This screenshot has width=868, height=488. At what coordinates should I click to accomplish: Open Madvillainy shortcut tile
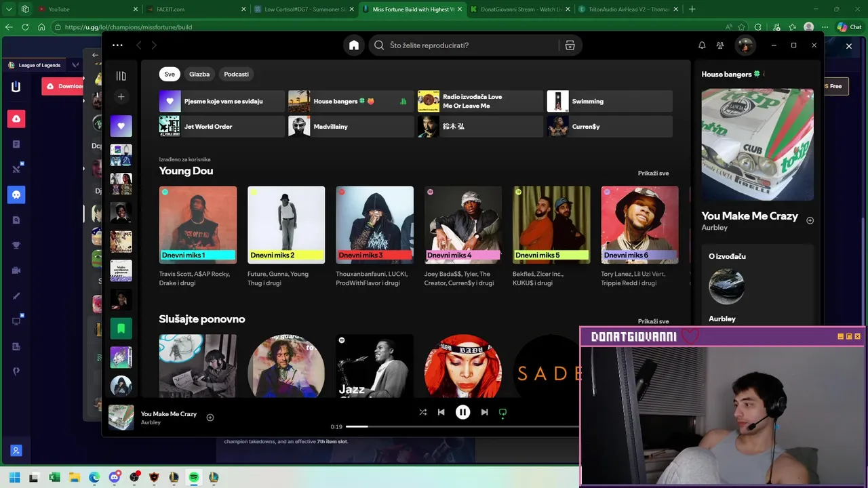pyautogui.click(x=351, y=126)
